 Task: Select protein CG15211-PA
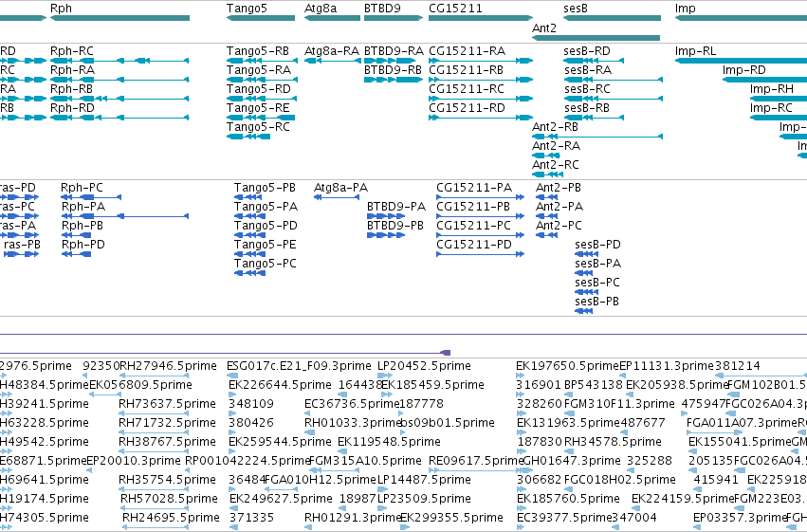(x=480, y=197)
